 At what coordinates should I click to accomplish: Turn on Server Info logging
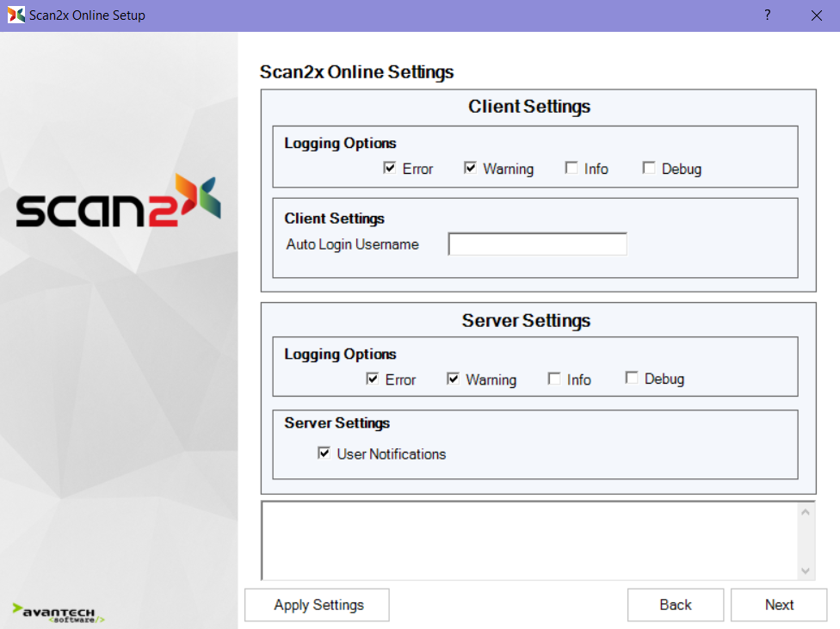pyautogui.click(x=554, y=379)
